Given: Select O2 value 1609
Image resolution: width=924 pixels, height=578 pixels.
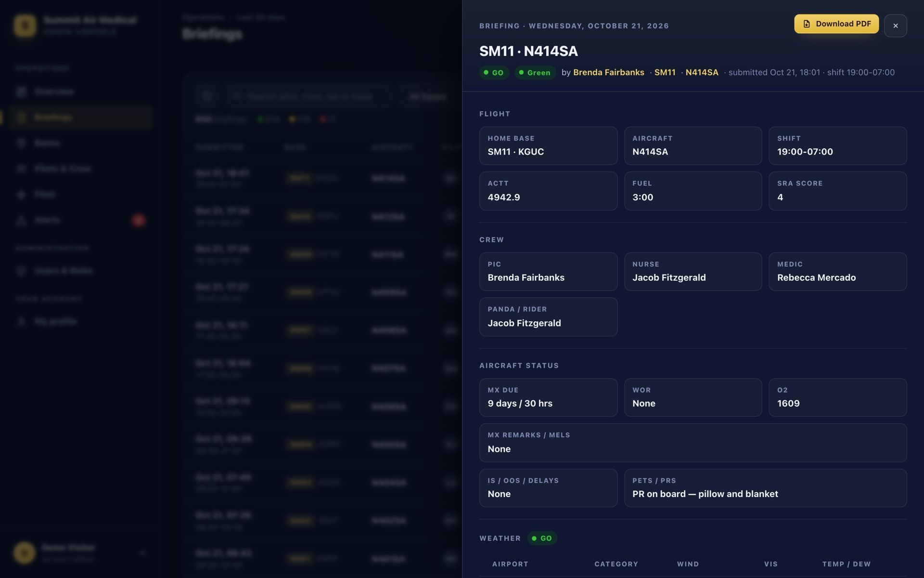Looking at the screenshot, I should point(788,403).
